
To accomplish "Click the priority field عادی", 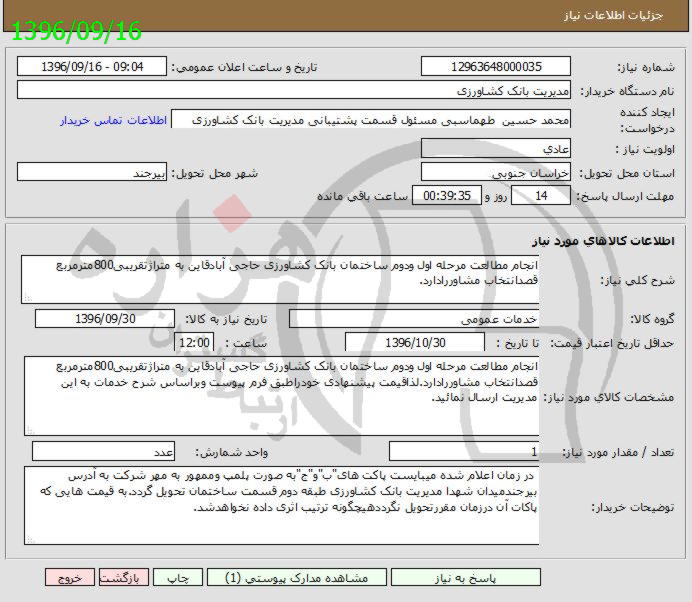I will coord(496,148).
